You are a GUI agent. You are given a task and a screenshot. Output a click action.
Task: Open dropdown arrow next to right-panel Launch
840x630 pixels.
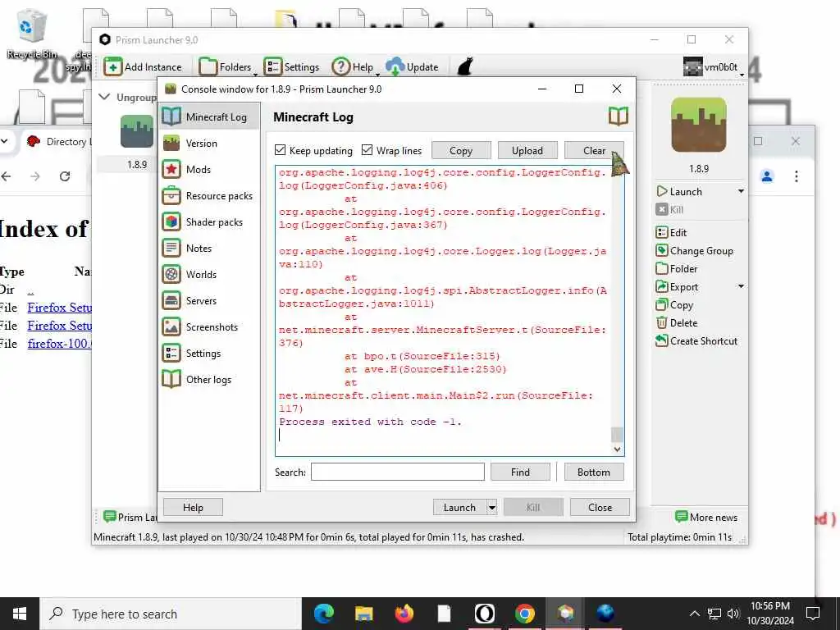(741, 191)
